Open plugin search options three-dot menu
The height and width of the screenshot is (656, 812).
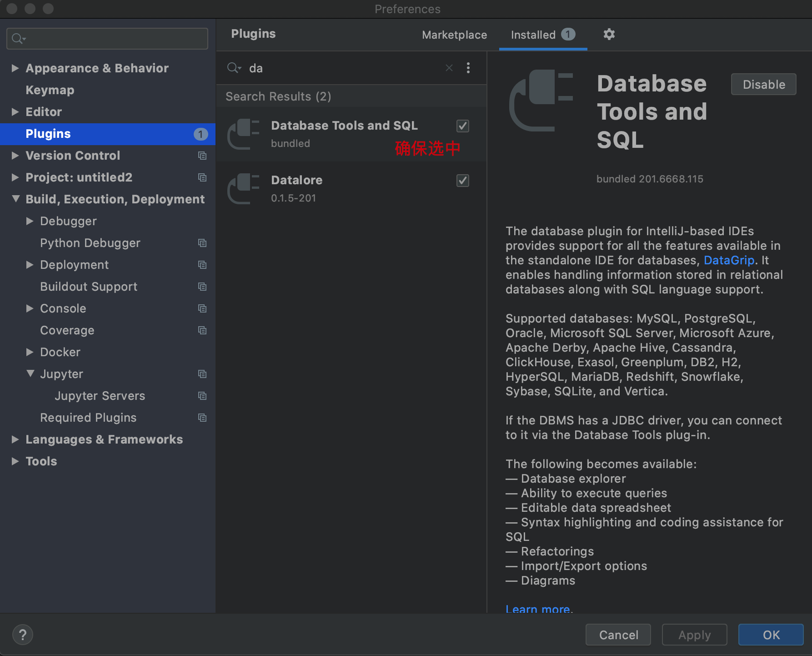[468, 68]
